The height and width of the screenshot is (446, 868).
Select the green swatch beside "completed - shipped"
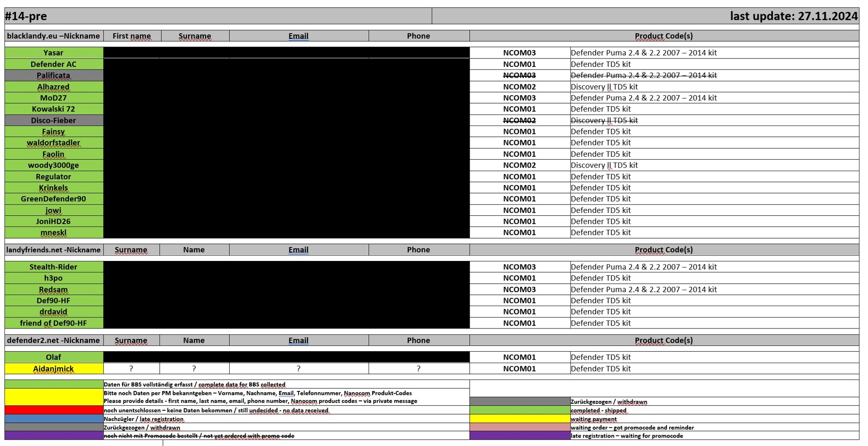pyautogui.click(x=520, y=410)
